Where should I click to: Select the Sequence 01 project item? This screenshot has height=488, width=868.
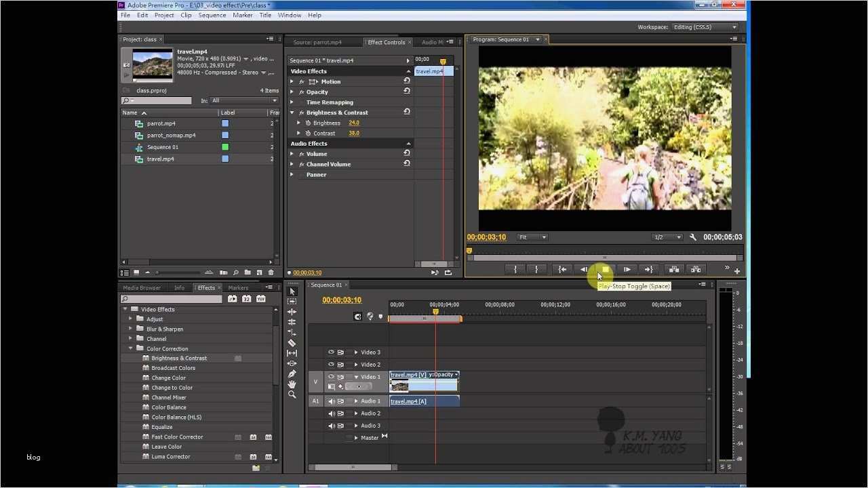[x=163, y=147]
